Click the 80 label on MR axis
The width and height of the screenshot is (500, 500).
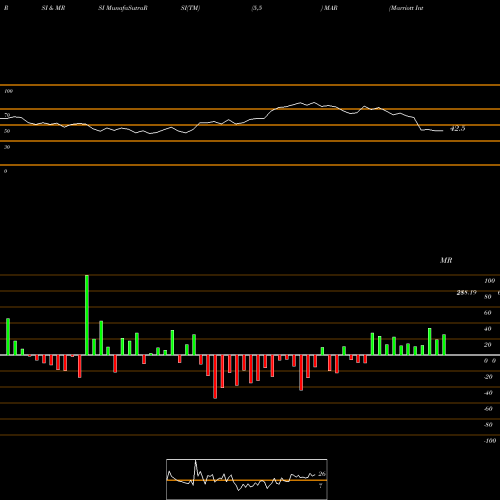pos(487,297)
